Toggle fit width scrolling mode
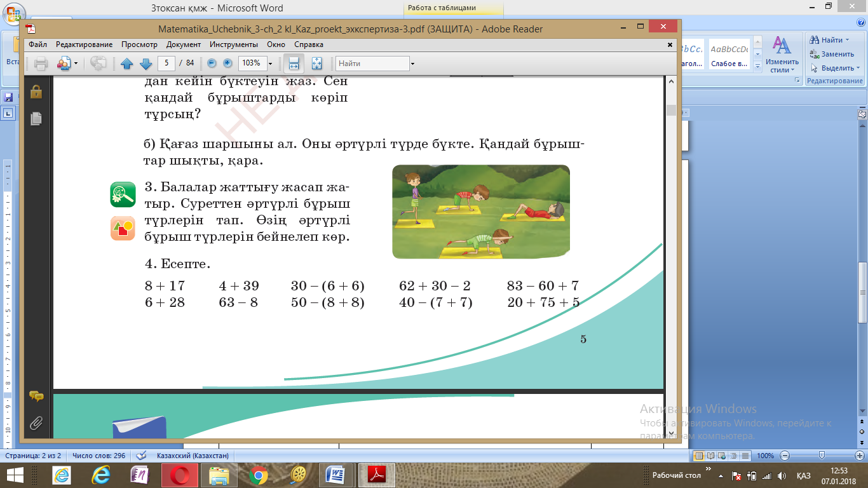The height and width of the screenshot is (488, 868). pyautogui.click(x=294, y=64)
